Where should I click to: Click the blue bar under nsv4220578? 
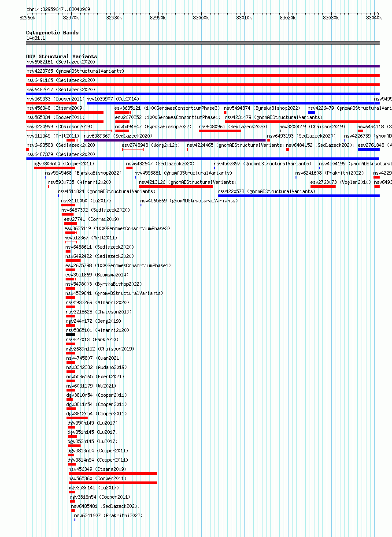pyautogui.click(x=299, y=196)
